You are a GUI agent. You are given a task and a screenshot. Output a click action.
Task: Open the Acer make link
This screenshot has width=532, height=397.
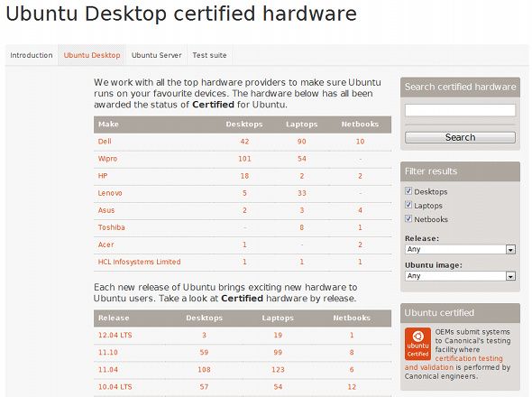(x=105, y=245)
